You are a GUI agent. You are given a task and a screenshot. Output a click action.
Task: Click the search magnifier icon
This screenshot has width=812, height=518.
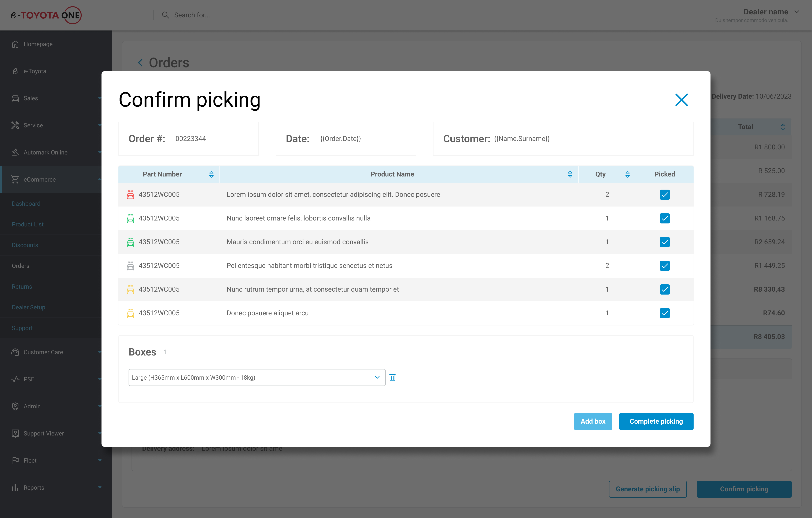click(x=165, y=15)
